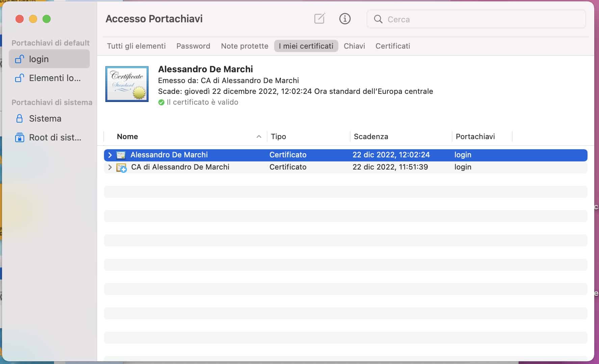Click the Elementi locali keychain icon
This screenshot has height=364, width=599.
point(19,78)
